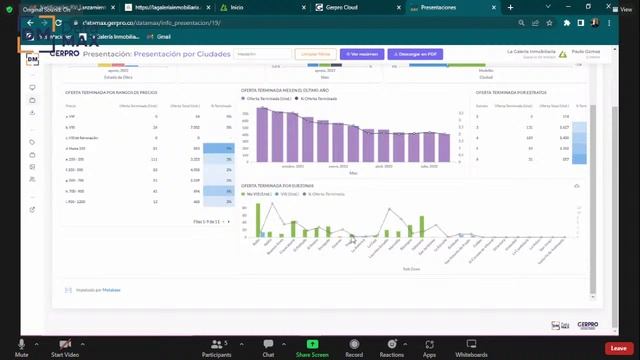Click the Estado de Obra stacked bar
Image resolution: width=640 pixels, height=360 pixels.
coord(118,65)
